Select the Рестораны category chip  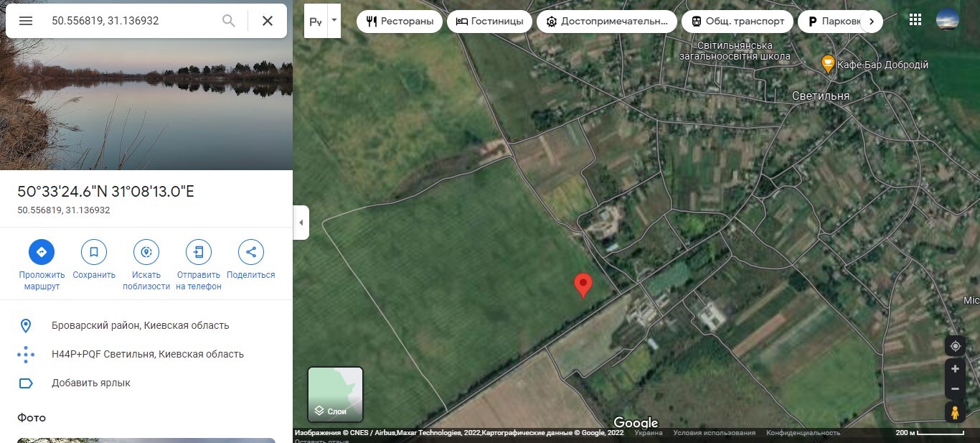[x=400, y=22]
